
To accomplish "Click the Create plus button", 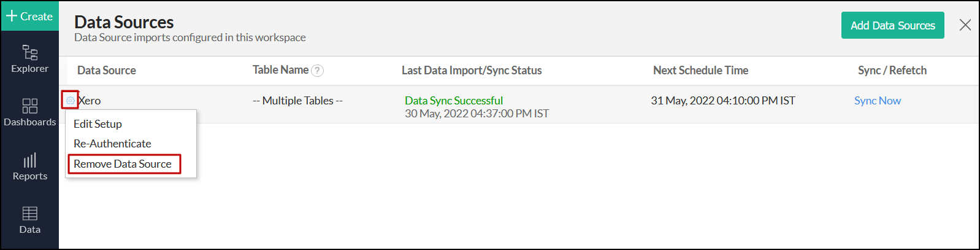I will click(29, 16).
